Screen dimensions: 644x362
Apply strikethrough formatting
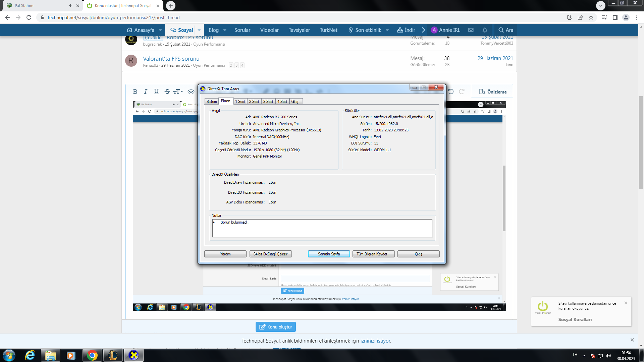(167, 92)
